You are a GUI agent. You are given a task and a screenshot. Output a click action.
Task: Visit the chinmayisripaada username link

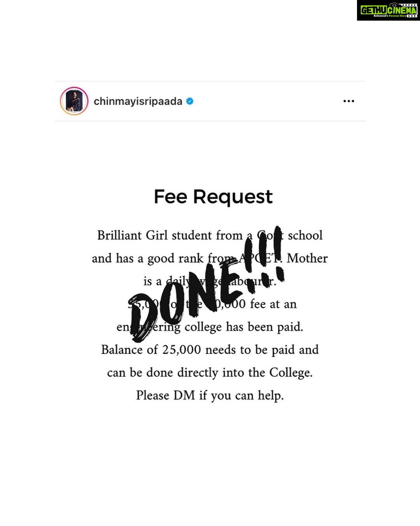tap(138, 101)
